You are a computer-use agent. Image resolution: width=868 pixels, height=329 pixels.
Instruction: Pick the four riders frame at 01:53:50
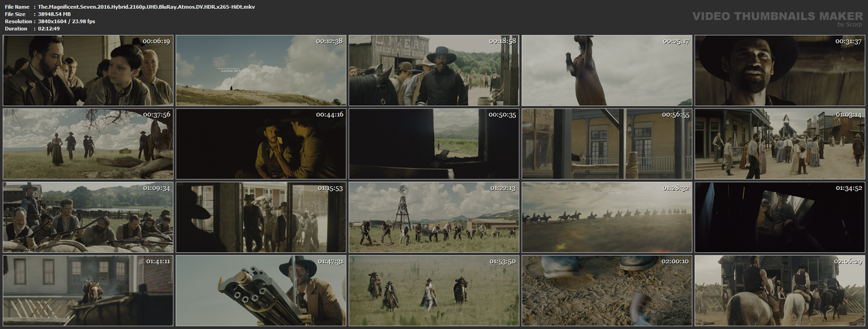(x=434, y=290)
